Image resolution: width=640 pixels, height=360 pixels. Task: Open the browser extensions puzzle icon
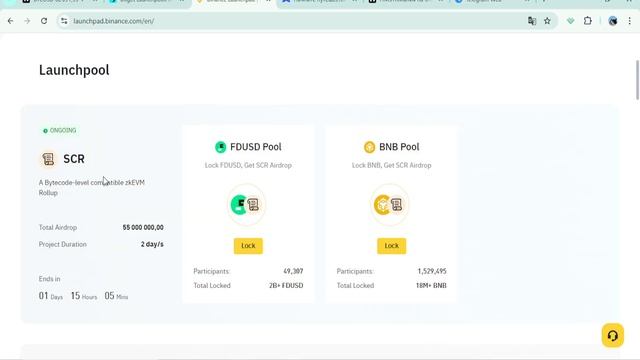coord(587,21)
